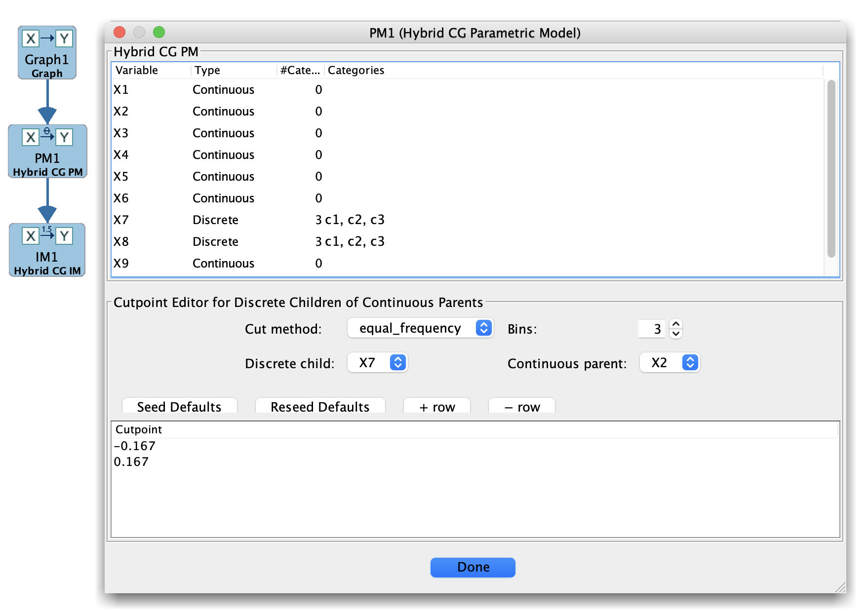Select the X6 variable row
Image resolution: width=868 pixels, height=611 pixels.
point(468,198)
